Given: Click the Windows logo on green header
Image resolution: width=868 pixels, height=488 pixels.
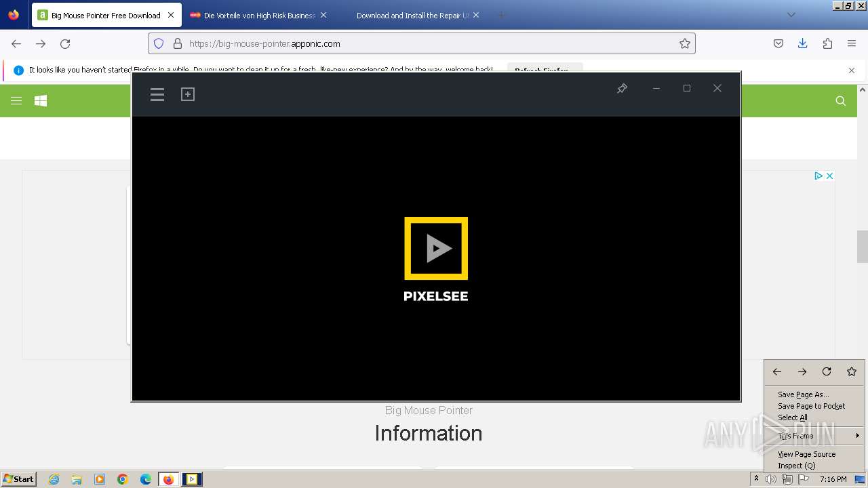Looking at the screenshot, I should click(41, 101).
